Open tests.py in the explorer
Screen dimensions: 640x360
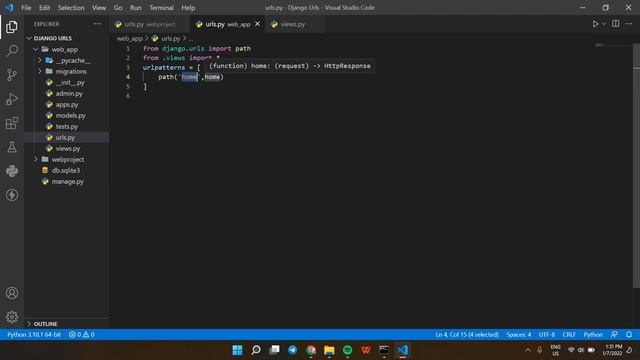click(67, 127)
